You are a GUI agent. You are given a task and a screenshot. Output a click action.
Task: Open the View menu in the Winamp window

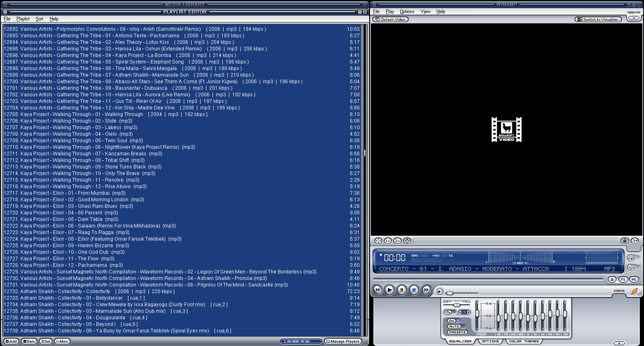(425, 11)
